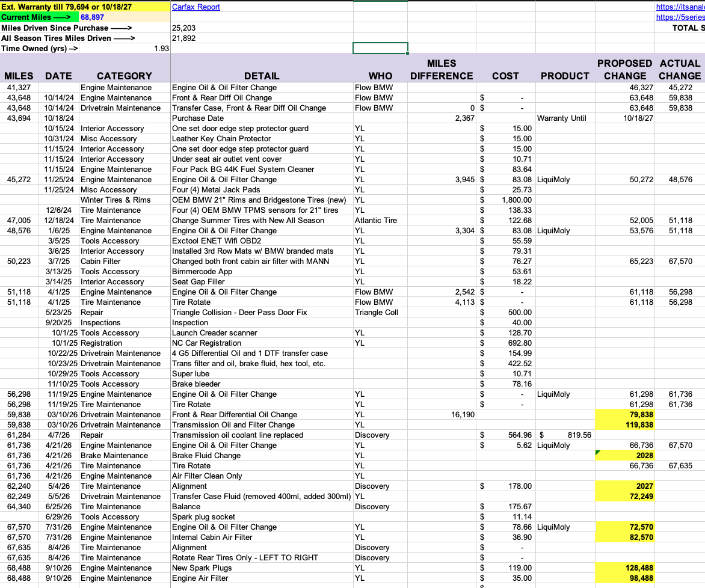Click the PROPOSED CHANGE column header
This screenshot has width=705, height=588.
point(625,70)
